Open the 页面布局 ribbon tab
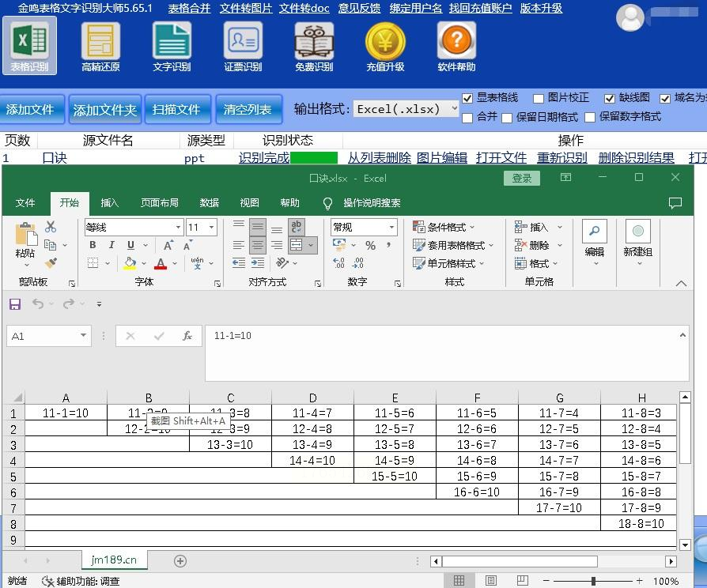 [159, 203]
